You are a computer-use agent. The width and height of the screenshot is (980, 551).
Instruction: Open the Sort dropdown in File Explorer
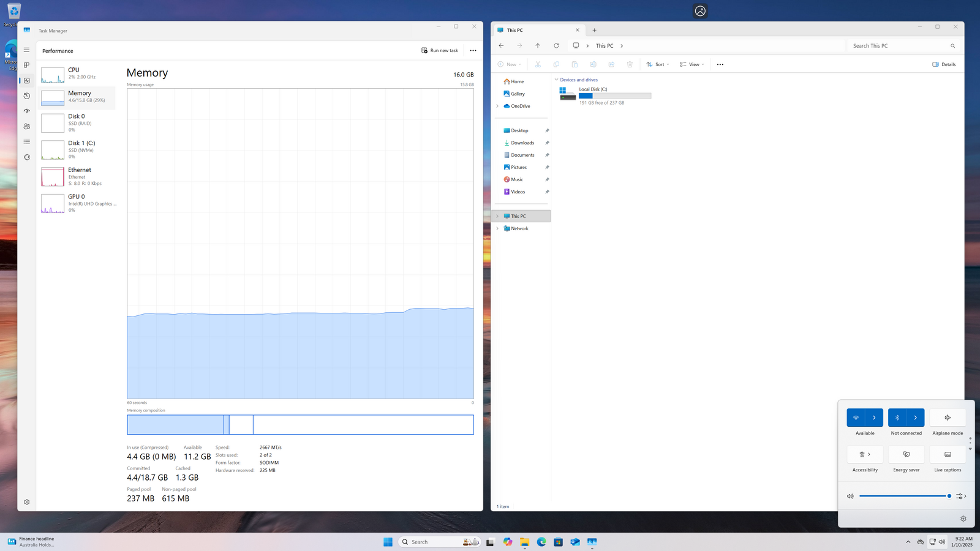[x=658, y=64]
